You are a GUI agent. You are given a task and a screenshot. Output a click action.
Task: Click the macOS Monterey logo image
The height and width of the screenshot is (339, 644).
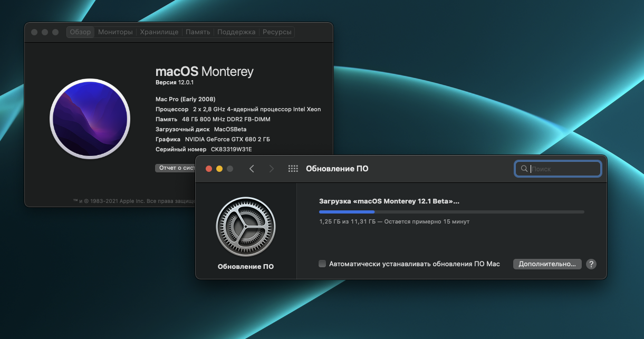pyautogui.click(x=90, y=118)
